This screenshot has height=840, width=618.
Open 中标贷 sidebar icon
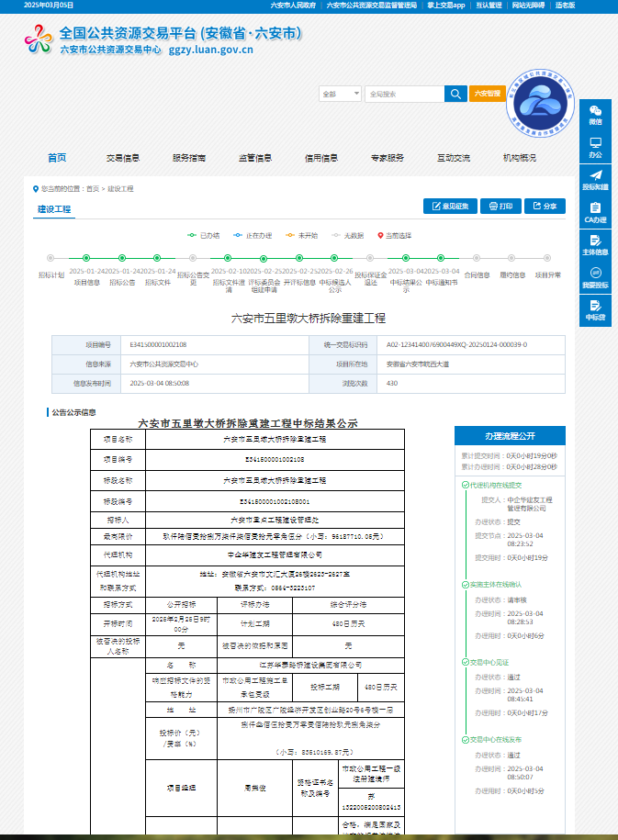595,310
